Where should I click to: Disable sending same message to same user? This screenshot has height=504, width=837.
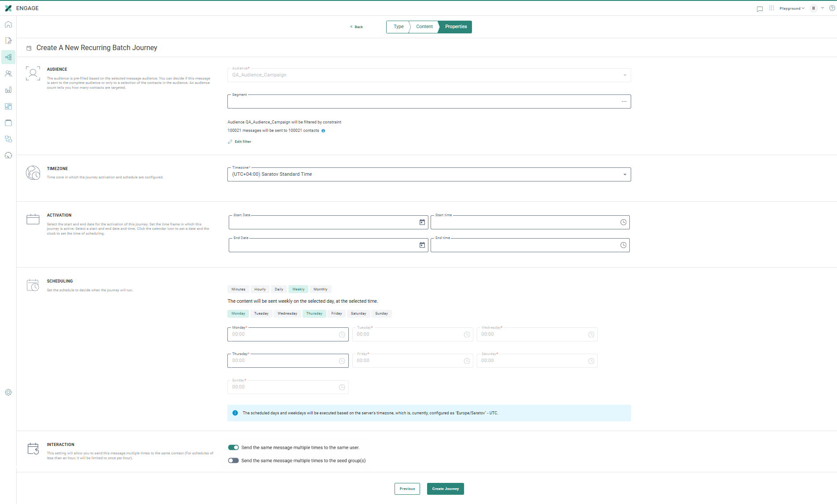click(233, 448)
